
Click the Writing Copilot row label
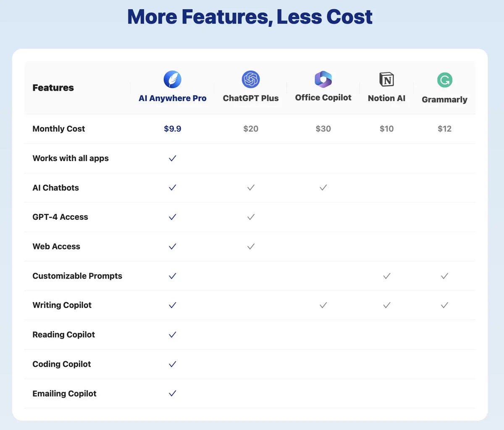tap(62, 305)
